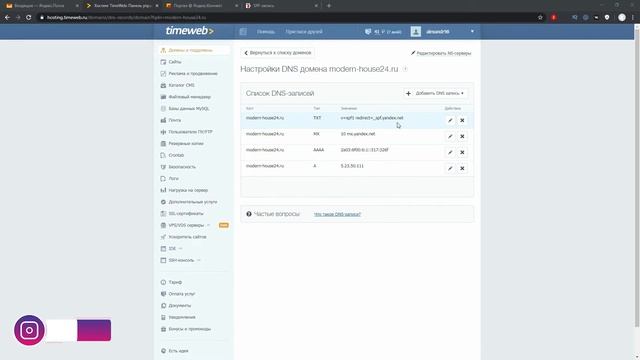Open Помощь in the top header
Image resolution: width=640 pixels, height=360 pixels.
[x=266, y=31]
